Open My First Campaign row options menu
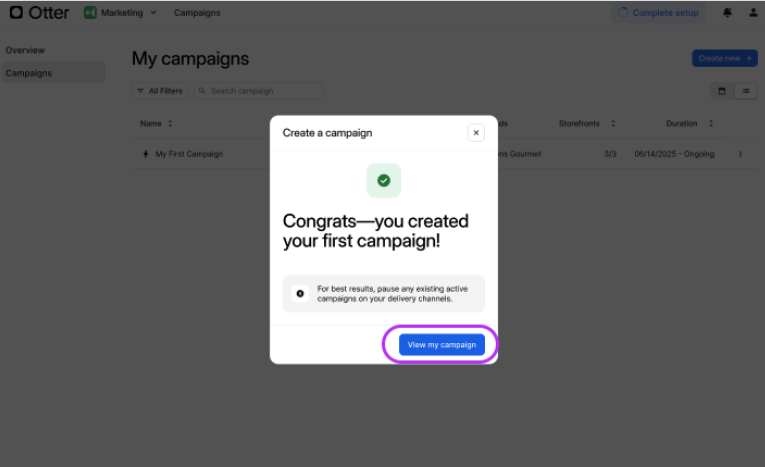This screenshot has height=467, width=765. tap(741, 154)
